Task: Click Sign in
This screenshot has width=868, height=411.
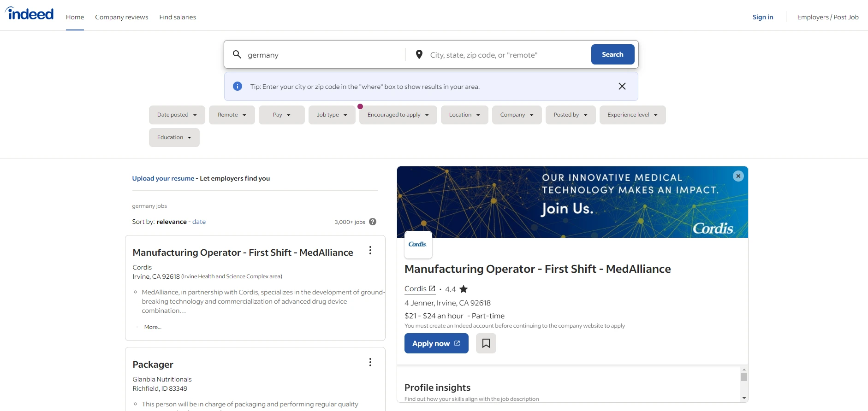Action: [763, 17]
